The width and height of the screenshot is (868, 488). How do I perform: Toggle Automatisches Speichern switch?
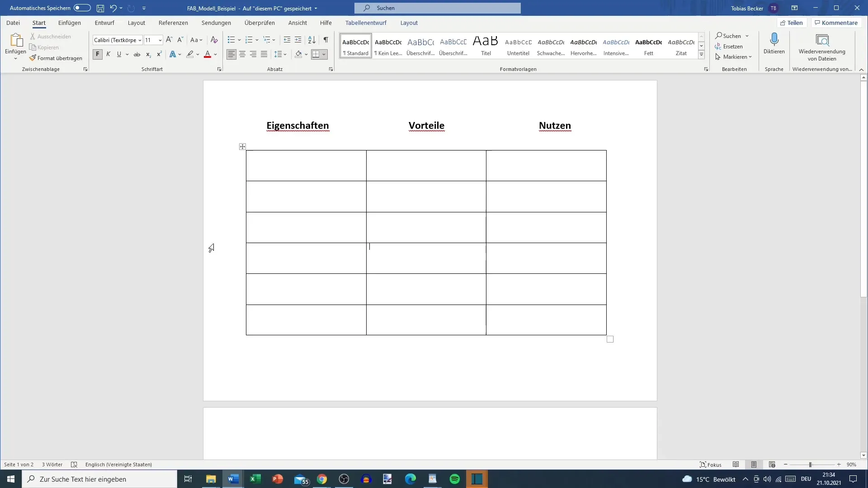click(x=82, y=8)
